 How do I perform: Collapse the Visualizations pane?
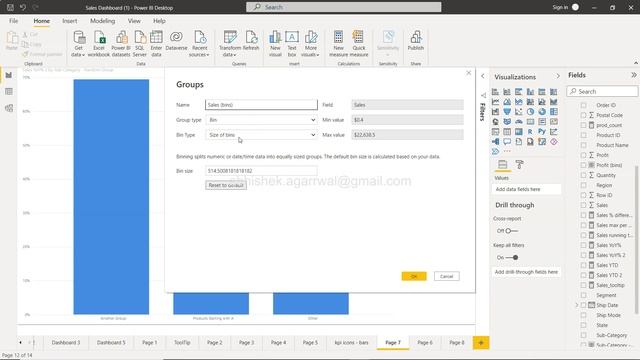(558, 76)
